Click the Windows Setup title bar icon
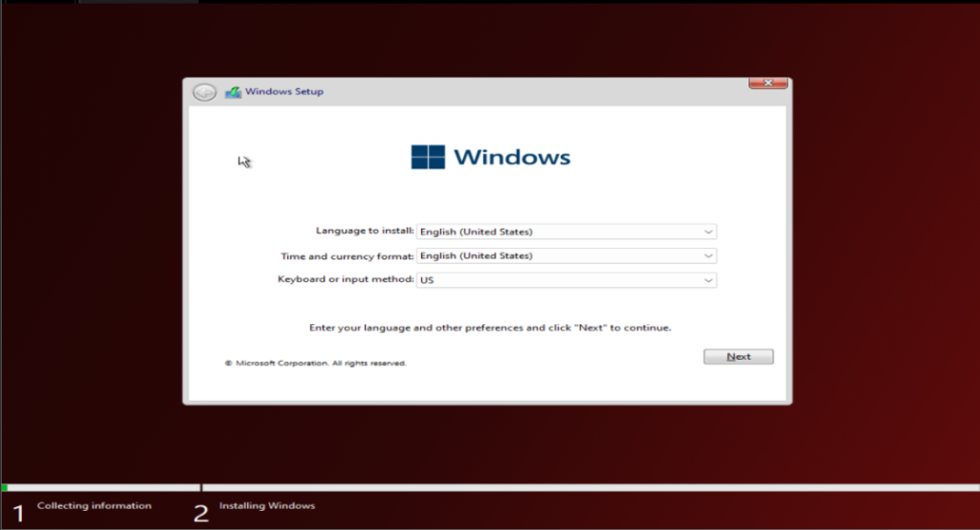Image resolution: width=980 pixels, height=530 pixels. pyautogui.click(x=233, y=92)
